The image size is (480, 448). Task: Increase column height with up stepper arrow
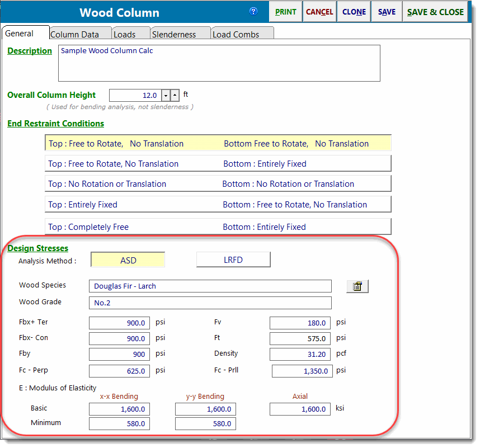tap(175, 96)
